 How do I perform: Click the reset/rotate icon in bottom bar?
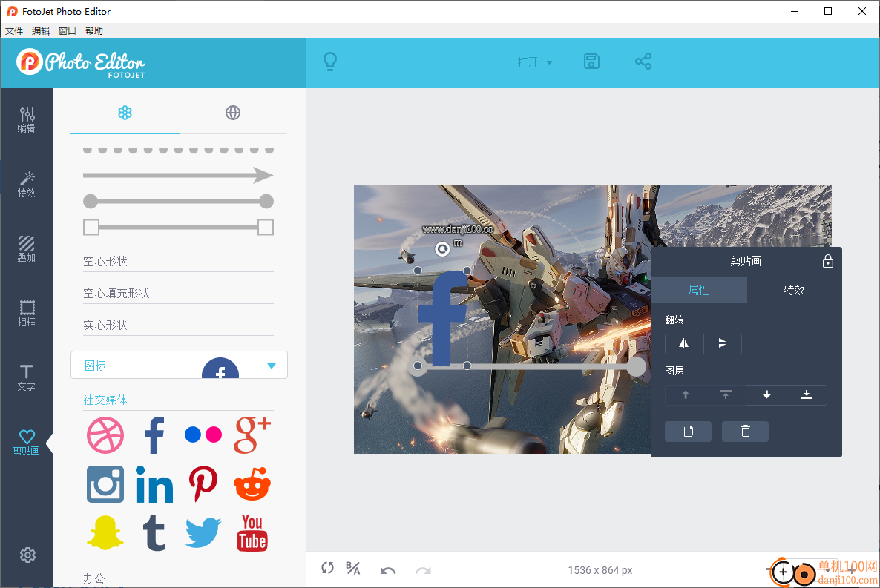tap(328, 568)
